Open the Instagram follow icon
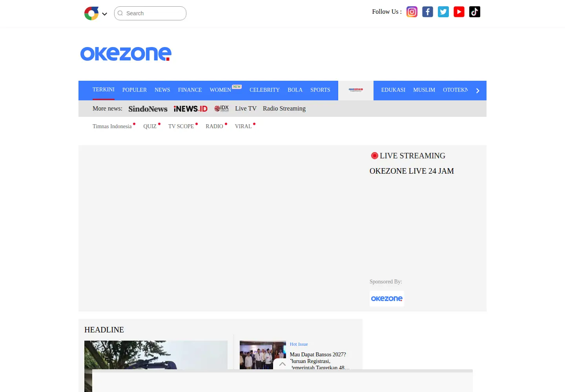This screenshot has height=392, width=565. point(412,12)
